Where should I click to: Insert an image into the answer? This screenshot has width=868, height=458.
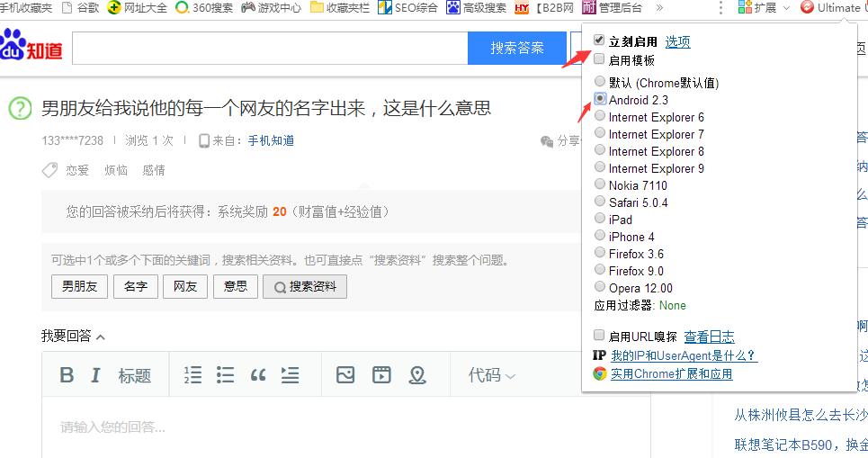[345, 375]
